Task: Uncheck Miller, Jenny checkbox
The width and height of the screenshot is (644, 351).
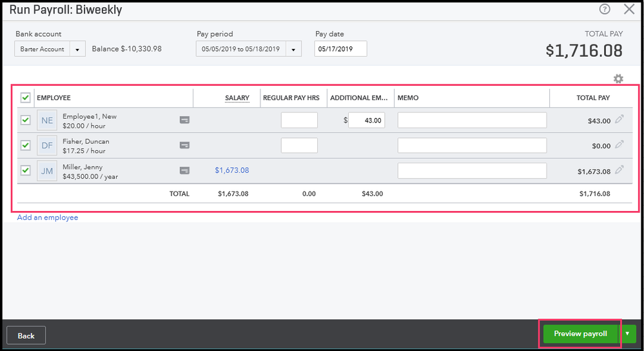Action: (x=26, y=170)
